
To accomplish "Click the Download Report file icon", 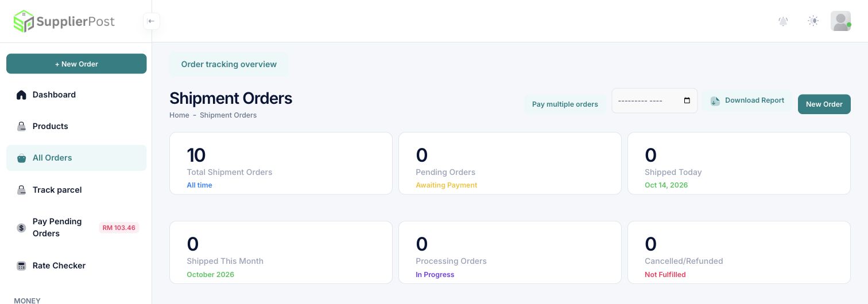I will click(x=715, y=101).
